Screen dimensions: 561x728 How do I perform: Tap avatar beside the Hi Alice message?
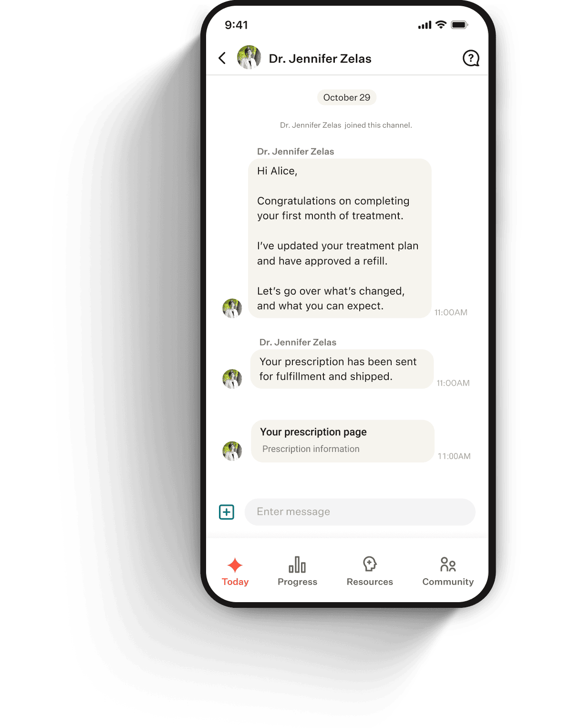click(x=232, y=308)
